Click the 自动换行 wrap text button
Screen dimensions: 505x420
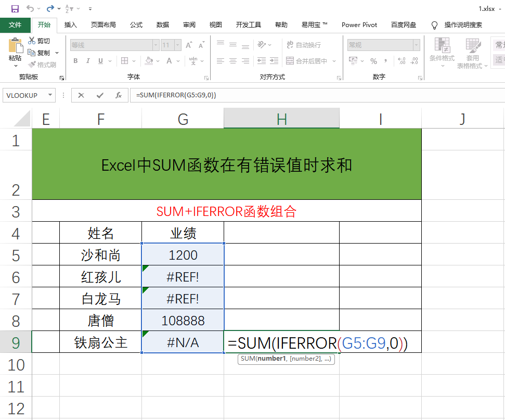(304, 45)
